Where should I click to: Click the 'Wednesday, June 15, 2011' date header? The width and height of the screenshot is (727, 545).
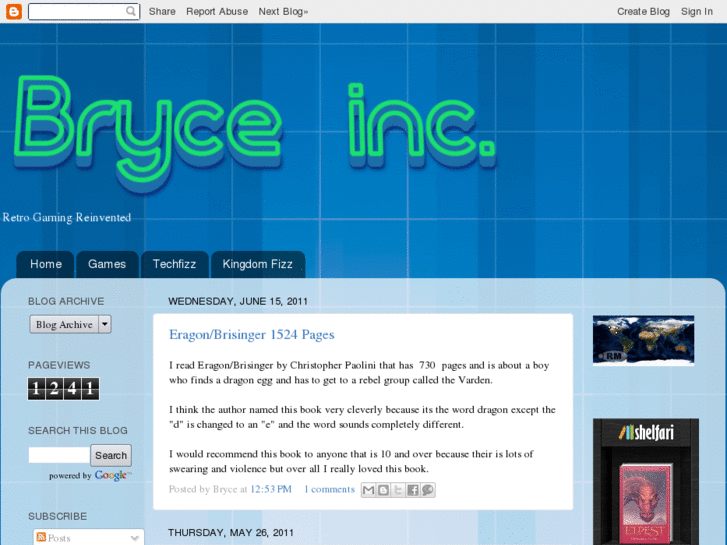pos(238,301)
